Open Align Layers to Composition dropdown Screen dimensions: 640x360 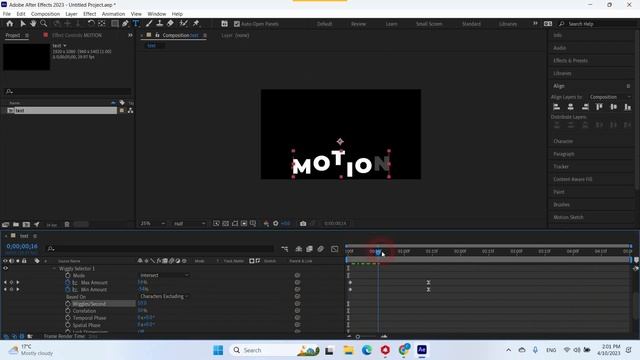click(611, 97)
